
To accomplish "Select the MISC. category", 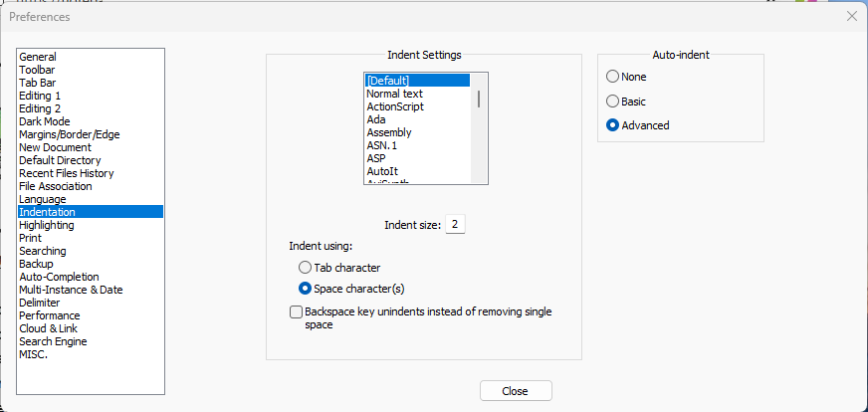I will (33, 354).
